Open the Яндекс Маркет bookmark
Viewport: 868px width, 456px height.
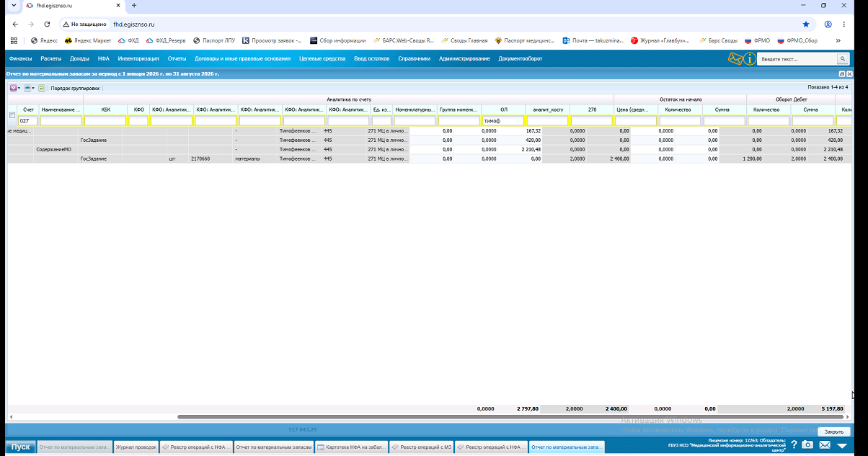(88, 40)
